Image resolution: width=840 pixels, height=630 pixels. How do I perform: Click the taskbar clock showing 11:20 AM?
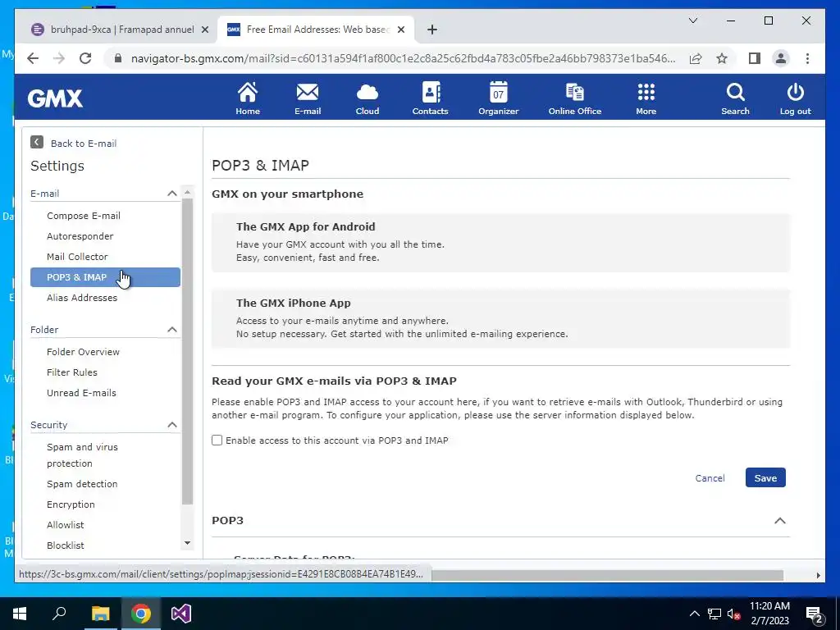tap(769, 614)
